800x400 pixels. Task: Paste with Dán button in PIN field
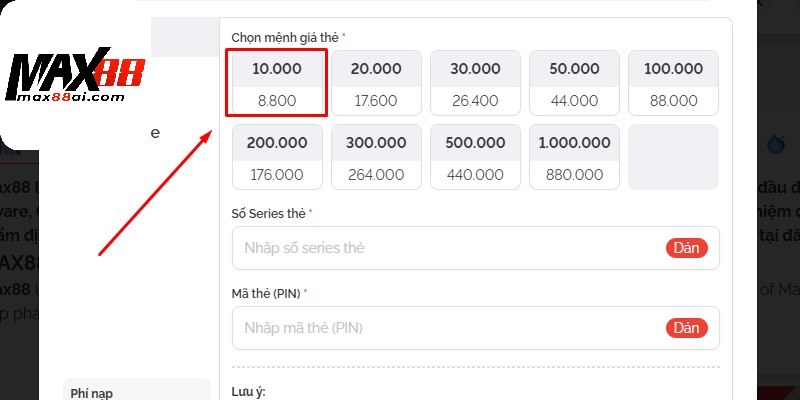pos(686,328)
